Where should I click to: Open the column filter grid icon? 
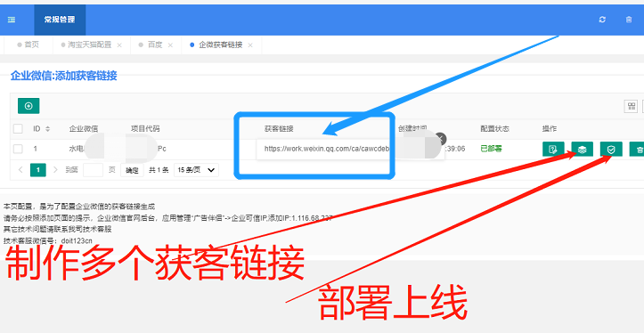point(631,106)
